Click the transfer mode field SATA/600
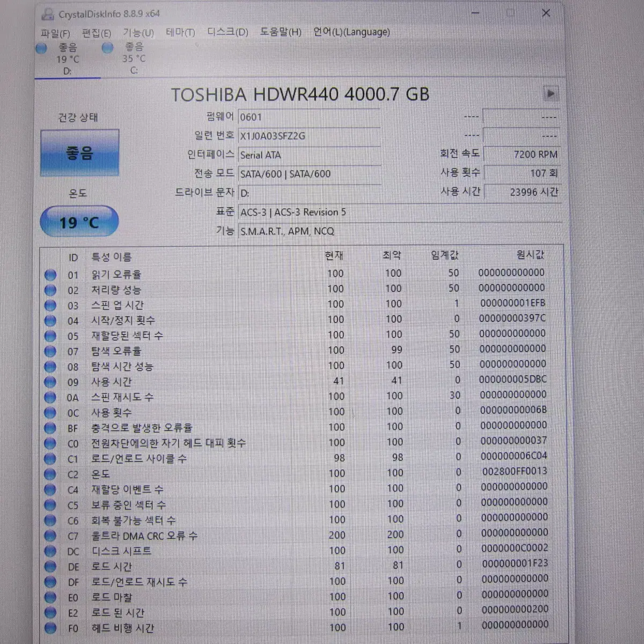 click(309, 174)
